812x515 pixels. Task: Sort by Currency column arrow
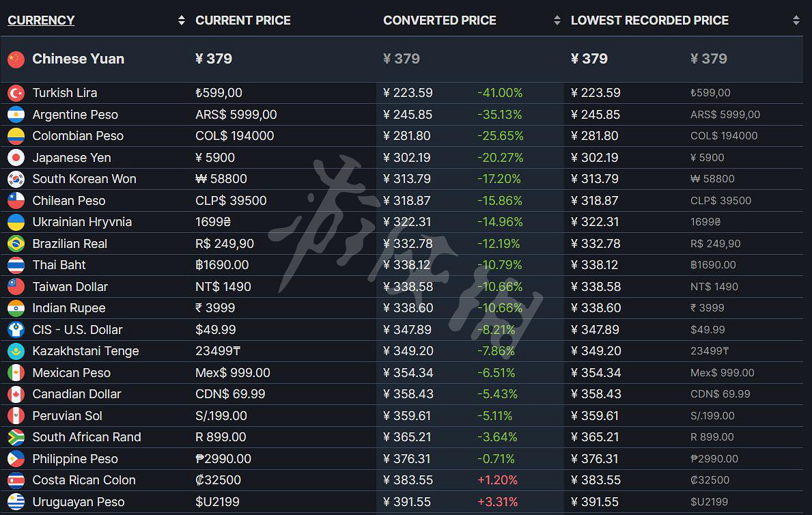(x=181, y=20)
